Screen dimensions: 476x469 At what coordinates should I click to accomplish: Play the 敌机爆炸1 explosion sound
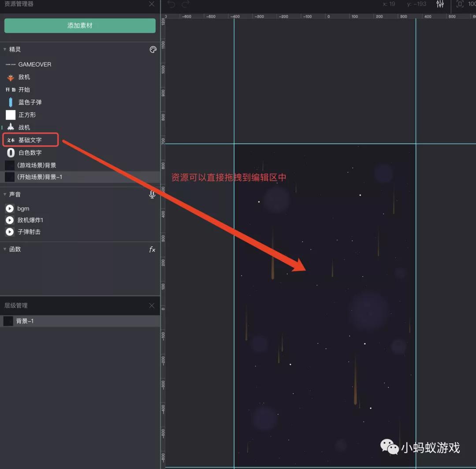(x=9, y=220)
